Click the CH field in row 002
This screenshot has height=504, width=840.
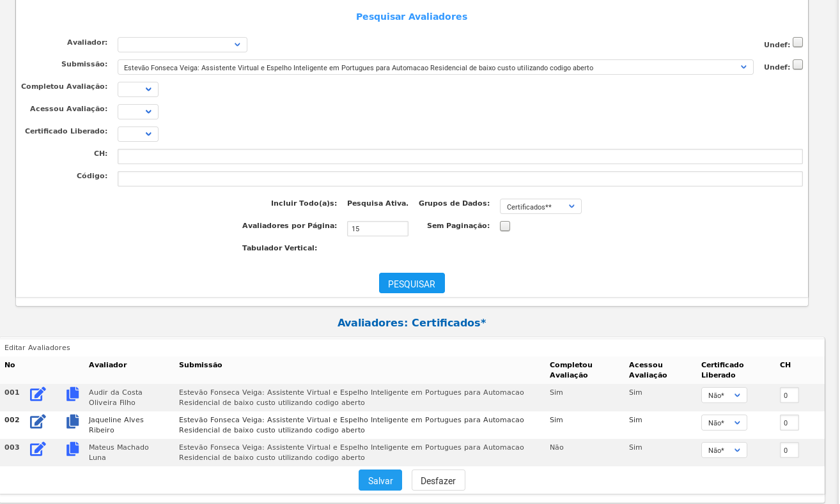789,423
